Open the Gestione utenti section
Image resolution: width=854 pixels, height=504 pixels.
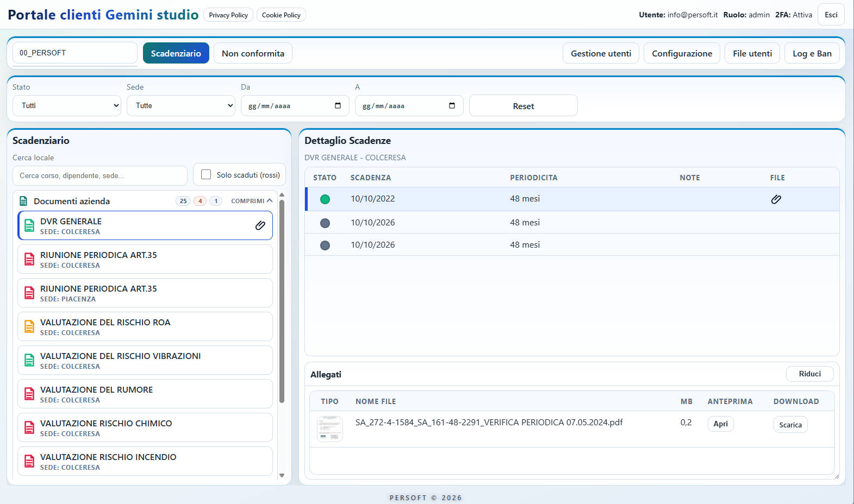[x=601, y=53]
